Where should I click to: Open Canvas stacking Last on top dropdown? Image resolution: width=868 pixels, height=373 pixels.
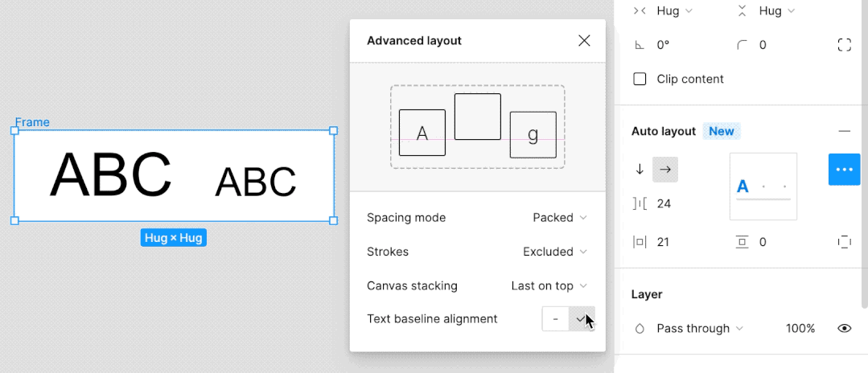549,285
